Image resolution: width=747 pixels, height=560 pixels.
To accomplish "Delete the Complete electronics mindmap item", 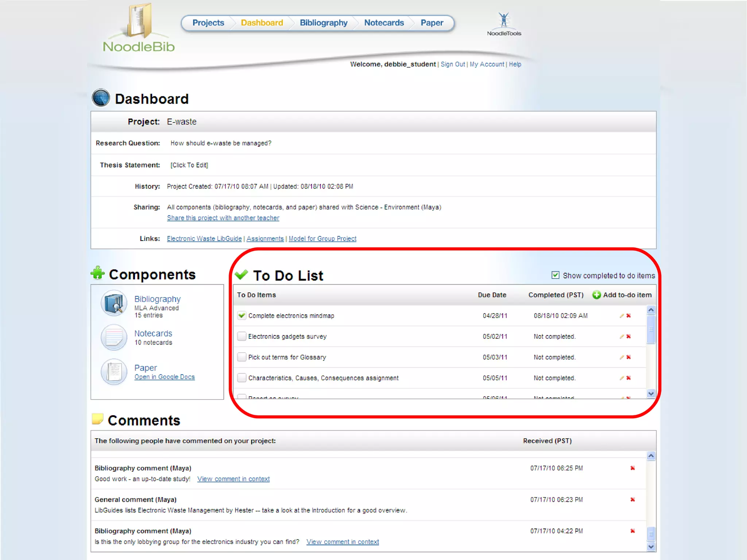I will point(628,316).
